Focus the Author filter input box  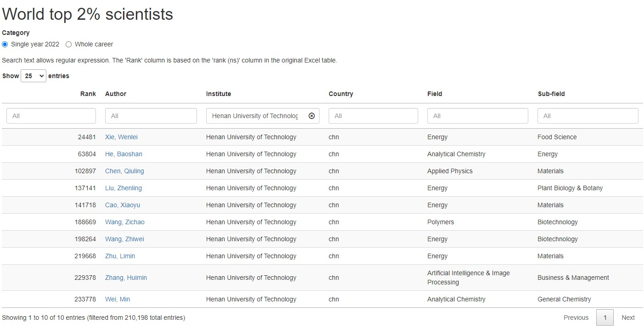coord(151,116)
